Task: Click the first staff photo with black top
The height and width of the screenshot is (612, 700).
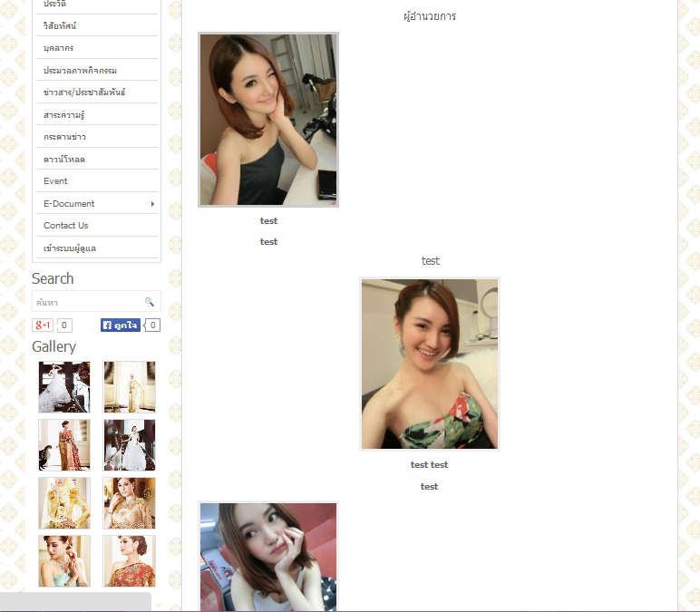Action: 268,120
